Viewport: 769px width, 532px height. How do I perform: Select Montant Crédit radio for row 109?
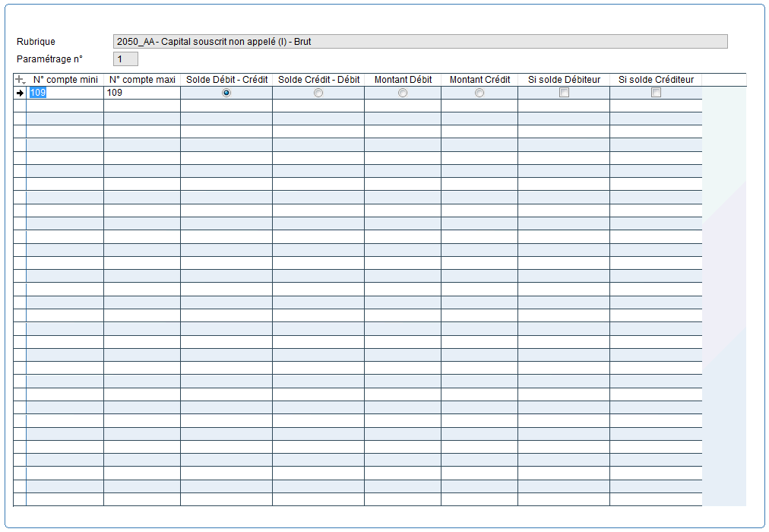coord(479,93)
